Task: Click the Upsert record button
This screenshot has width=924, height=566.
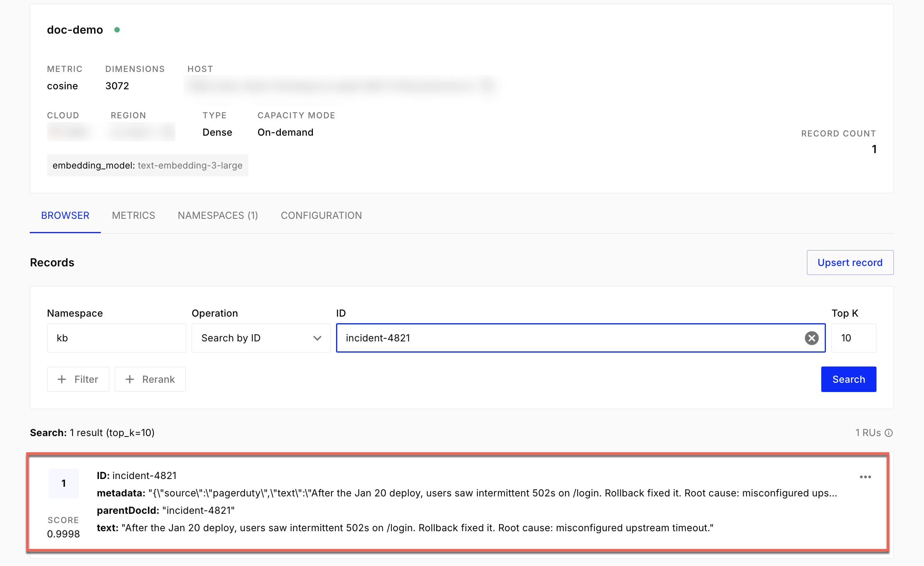Action: point(850,263)
